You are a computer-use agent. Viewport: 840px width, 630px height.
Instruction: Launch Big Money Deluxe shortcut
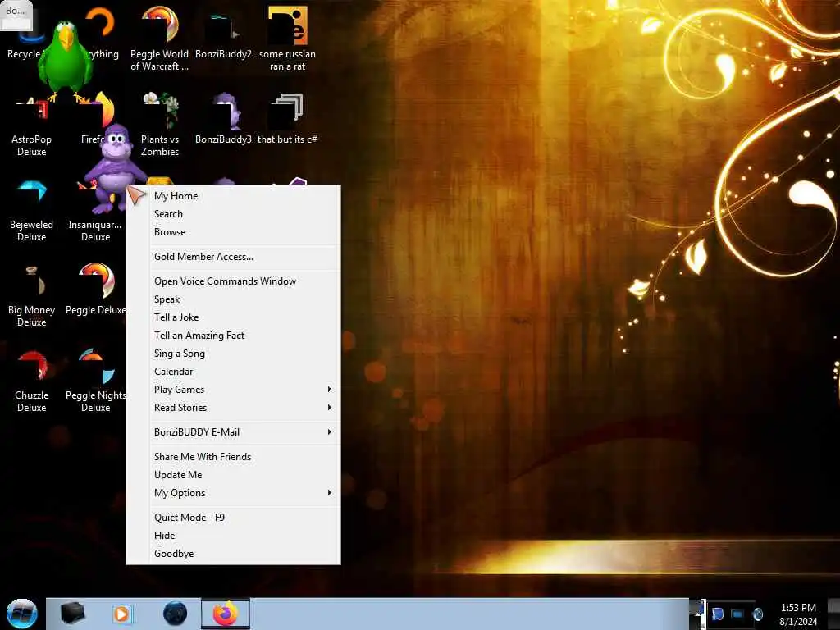click(x=32, y=295)
